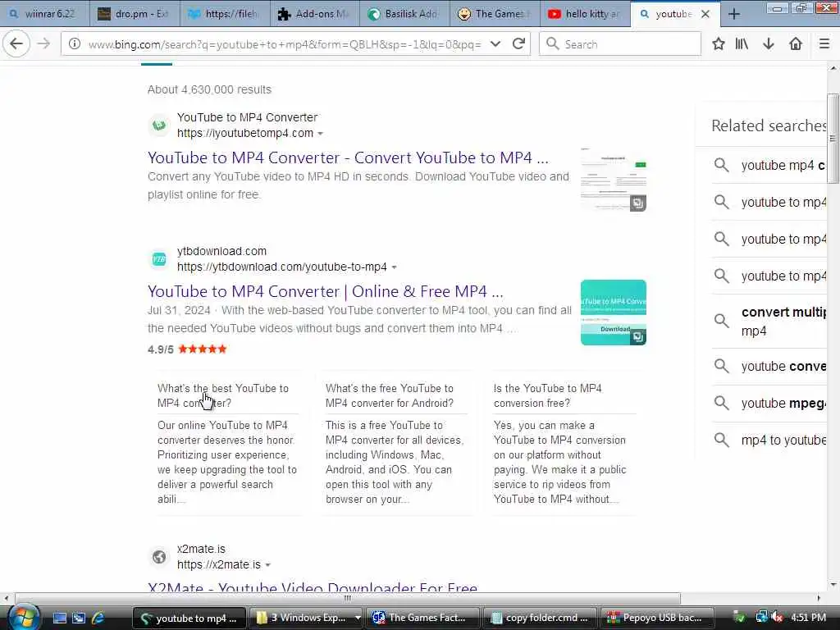
Task: Select related search "youtube mp4 c..."
Action: click(x=783, y=166)
